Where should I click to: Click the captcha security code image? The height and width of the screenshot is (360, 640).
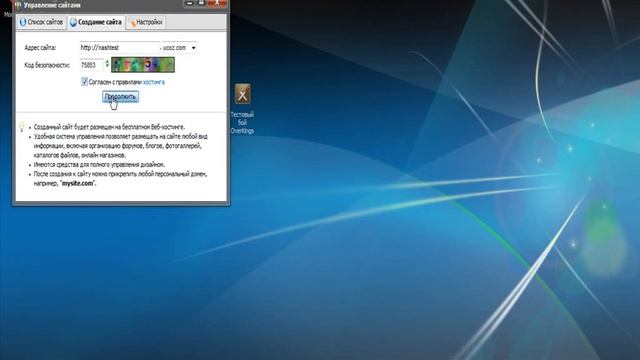click(143, 64)
